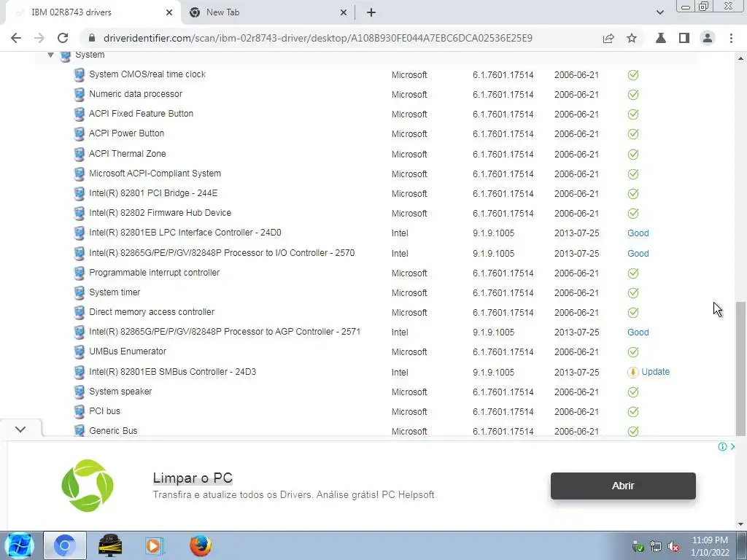Click the orange update icon for SMBus Controller
The width and height of the screenshot is (747, 560).
(x=633, y=372)
